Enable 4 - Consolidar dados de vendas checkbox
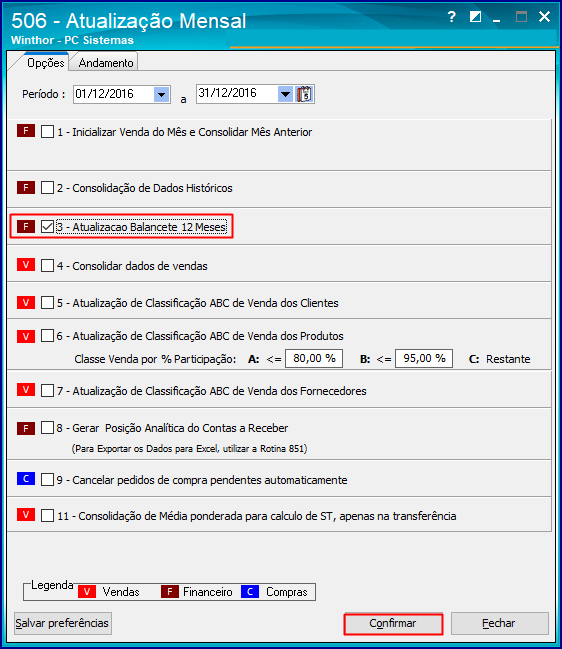This screenshot has height=649, width=562. 47,266
